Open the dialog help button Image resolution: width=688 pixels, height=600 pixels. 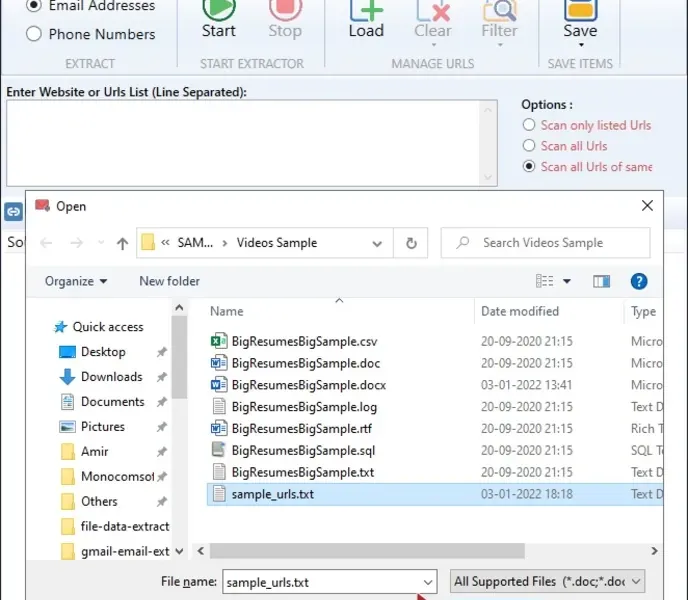pos(639,281)
